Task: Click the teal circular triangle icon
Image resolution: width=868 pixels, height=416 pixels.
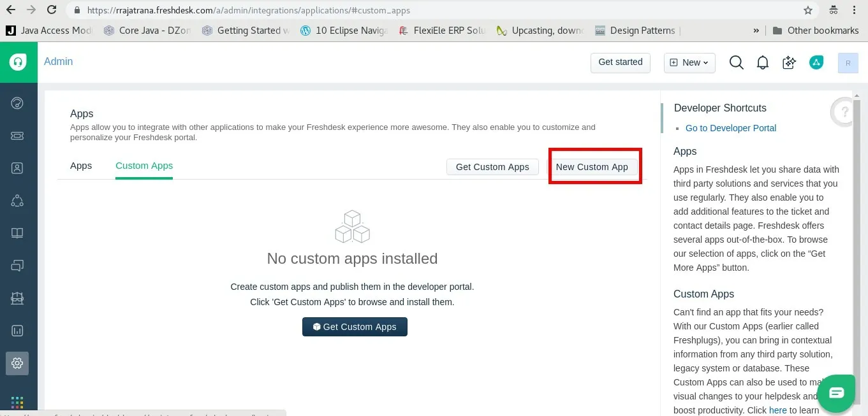Action: pos(816,62)
